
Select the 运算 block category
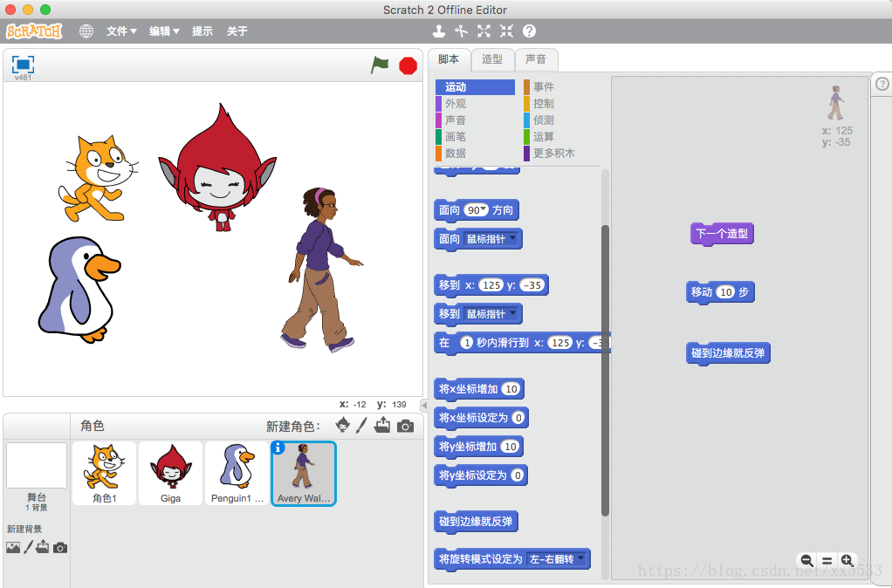562,136
